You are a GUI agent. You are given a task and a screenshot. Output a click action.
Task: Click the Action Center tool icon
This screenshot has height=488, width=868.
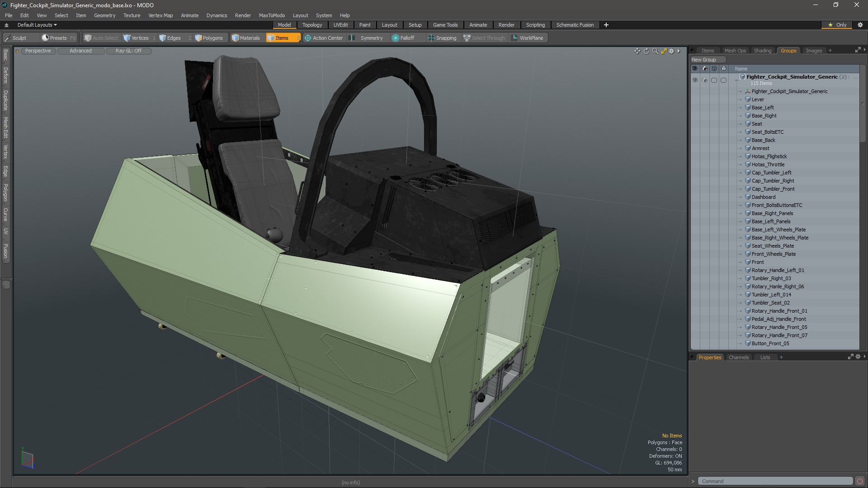tap(307, 38)
